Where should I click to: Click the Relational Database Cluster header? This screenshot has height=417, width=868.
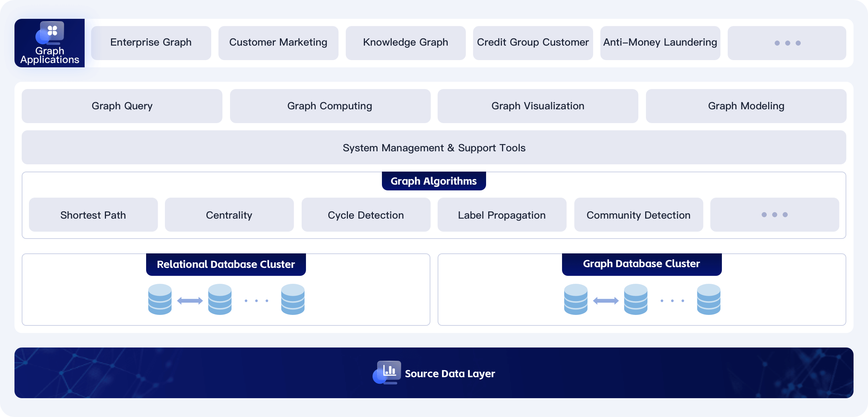(x=226, y=265)
